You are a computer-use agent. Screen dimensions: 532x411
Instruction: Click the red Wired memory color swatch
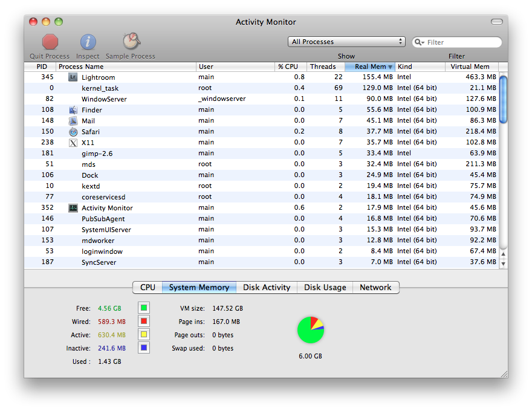[x=144, y=321]
